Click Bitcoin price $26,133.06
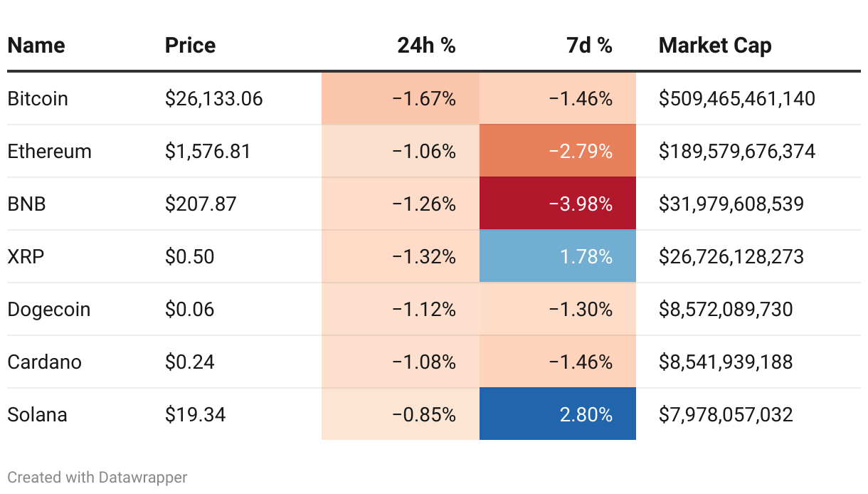Image resolution: width=868 pixels, height=494 pixels. coord(213,98)
